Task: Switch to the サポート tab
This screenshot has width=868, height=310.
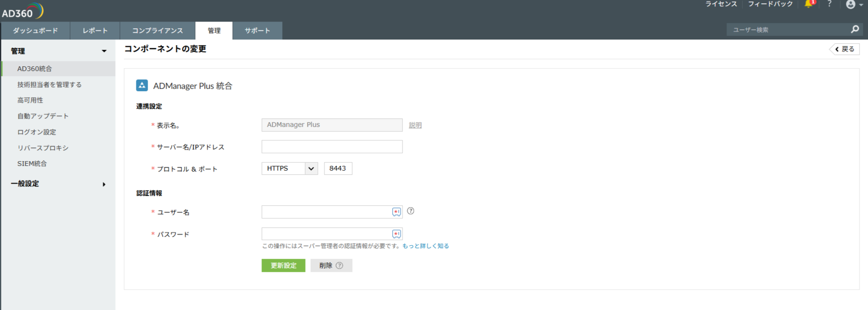Action: pos(257,31)
